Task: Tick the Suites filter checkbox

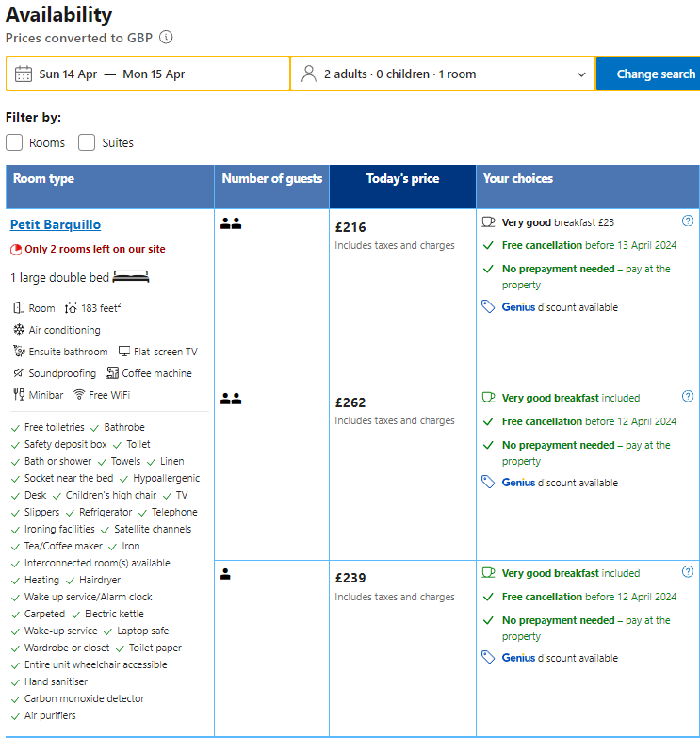Action: click(87, 142)
